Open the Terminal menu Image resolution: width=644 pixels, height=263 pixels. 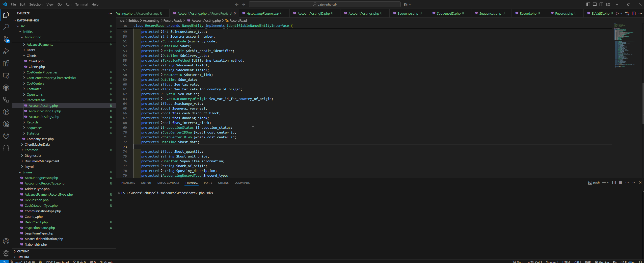tap(81, 4)
